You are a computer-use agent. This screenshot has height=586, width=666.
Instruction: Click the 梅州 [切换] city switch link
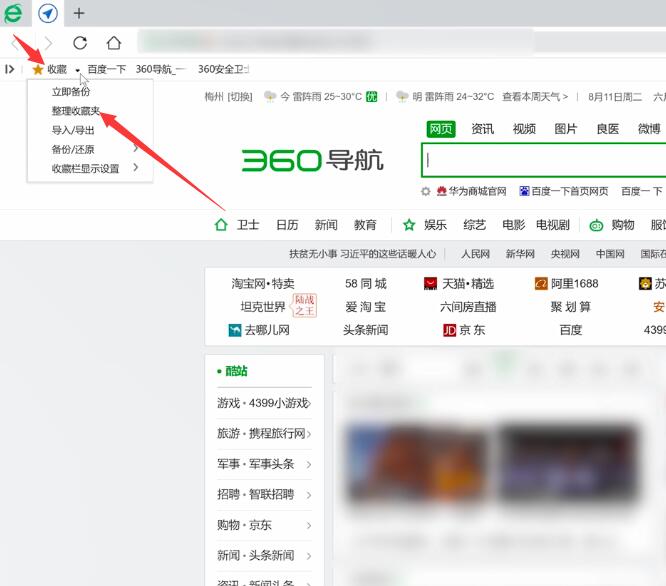click(229, 97)
